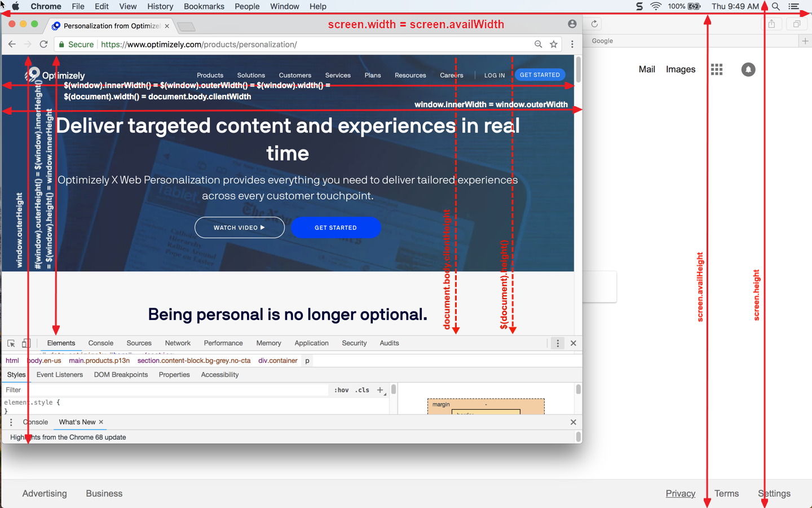The height and width of the screenshot is (508, 812).
Task: Close the Personalization from Optimizely tab
Action: tap(167, 26)
